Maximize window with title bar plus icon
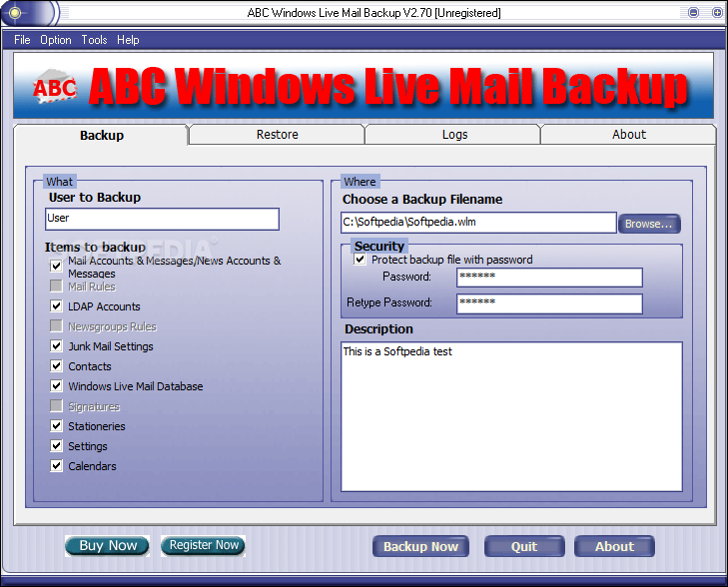The image size is (728, 587). coord(717,13)
